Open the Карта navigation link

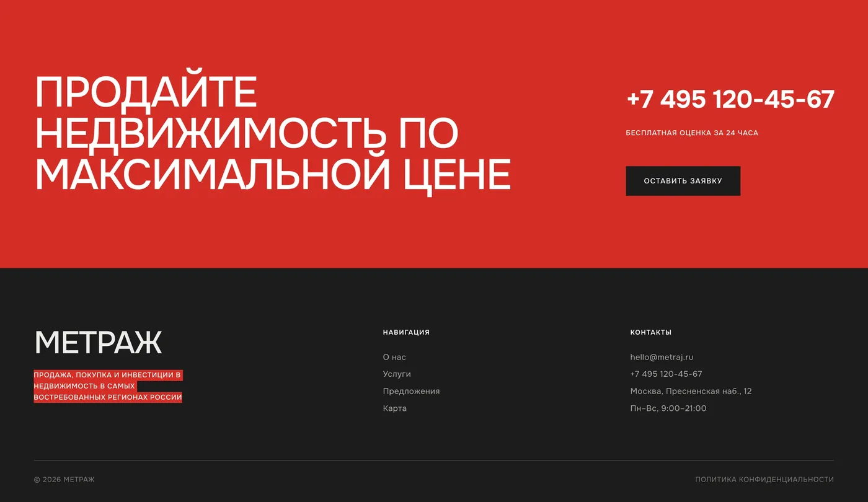(x=395, y=408)
